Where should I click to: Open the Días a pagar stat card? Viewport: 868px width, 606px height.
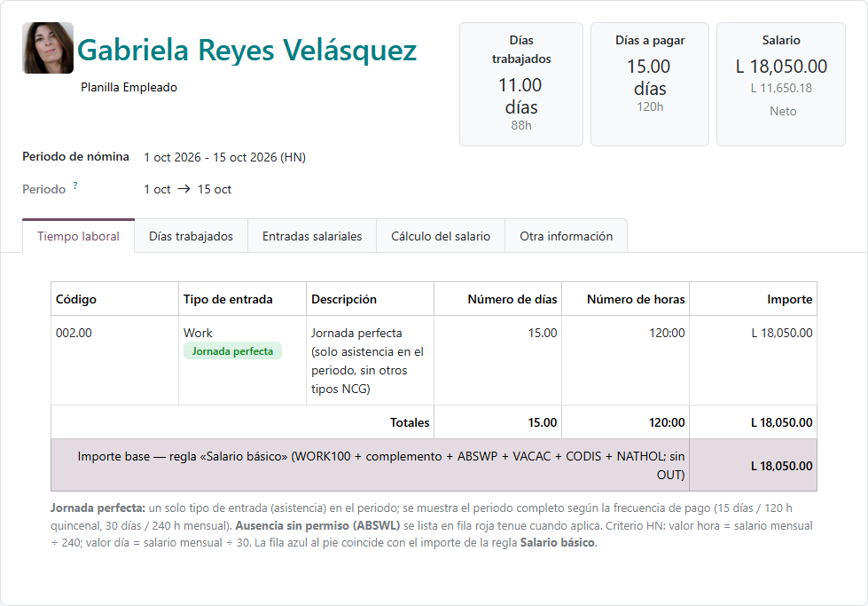coord(649,84)
